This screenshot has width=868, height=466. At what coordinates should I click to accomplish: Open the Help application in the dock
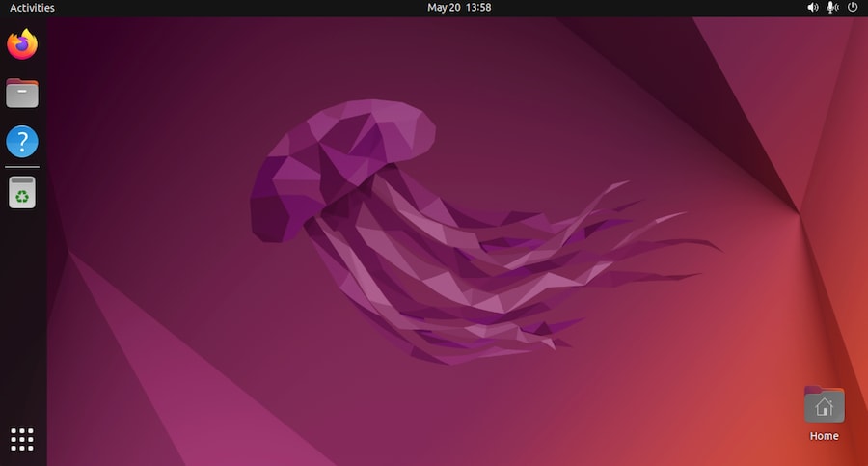pos(22,142)
